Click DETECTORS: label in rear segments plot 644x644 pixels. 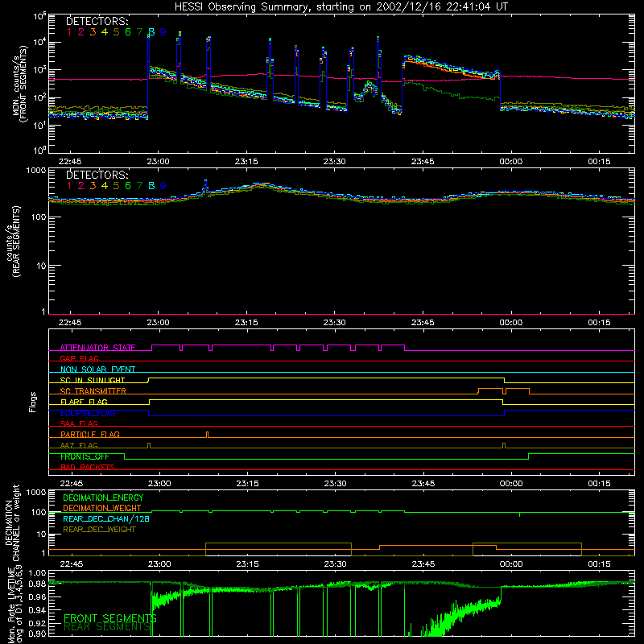[x=97, y=175]
